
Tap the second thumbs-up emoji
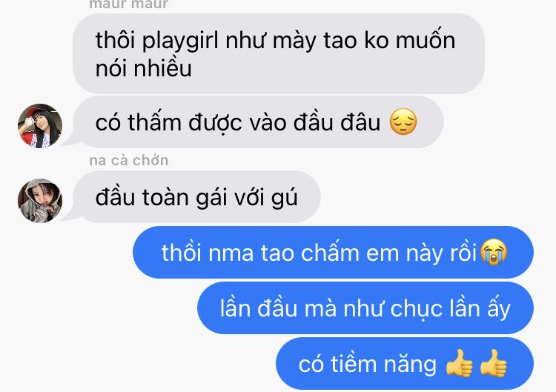493,363
